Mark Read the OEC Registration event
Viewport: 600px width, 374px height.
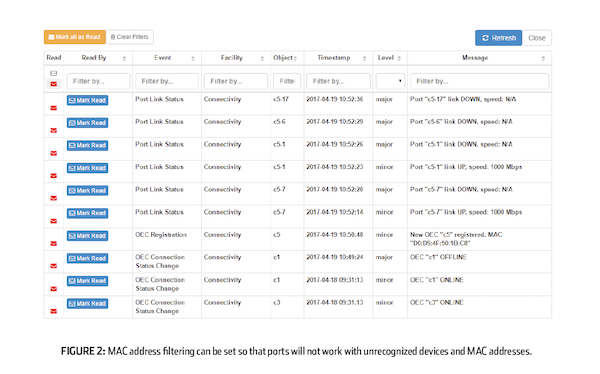point(87,236)
